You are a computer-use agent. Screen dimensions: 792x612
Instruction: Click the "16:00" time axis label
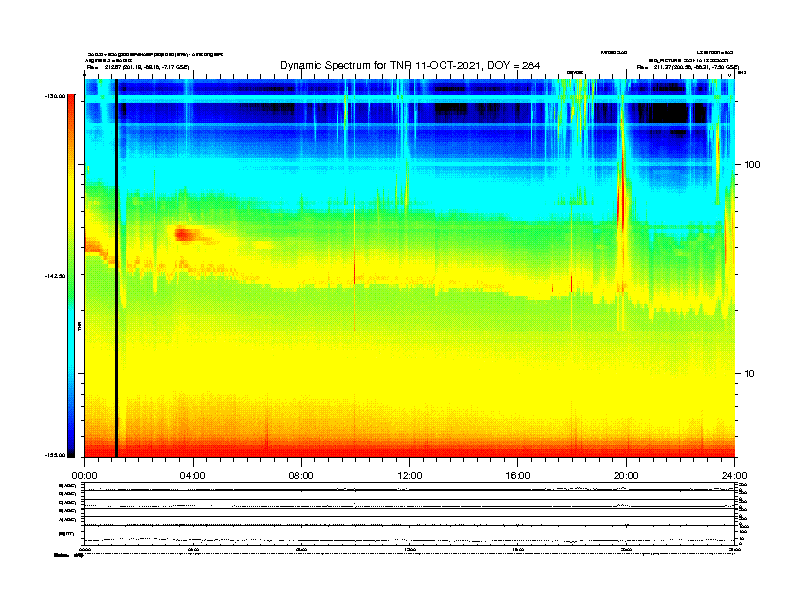pyautogui.click(x=518, y=476)
